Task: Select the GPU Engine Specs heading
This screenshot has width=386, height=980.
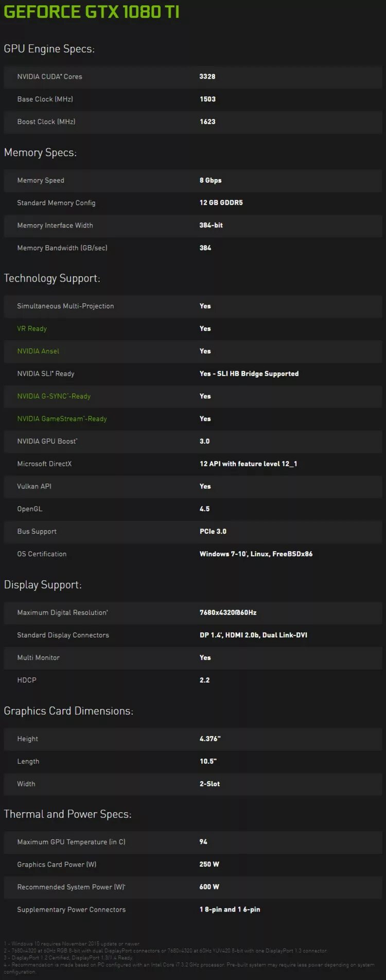Action: (x=49, y=49)
